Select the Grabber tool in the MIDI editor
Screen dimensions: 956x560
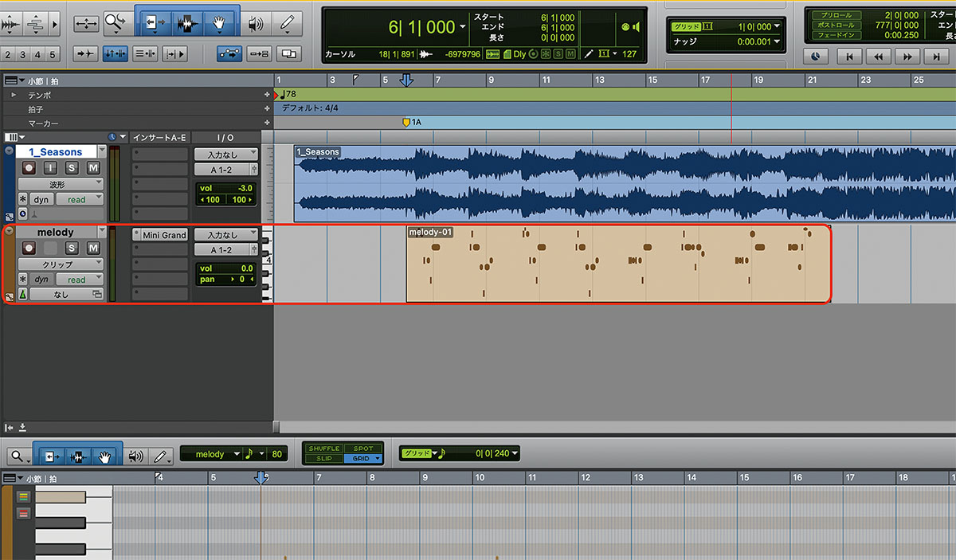(x=104, y=456)
